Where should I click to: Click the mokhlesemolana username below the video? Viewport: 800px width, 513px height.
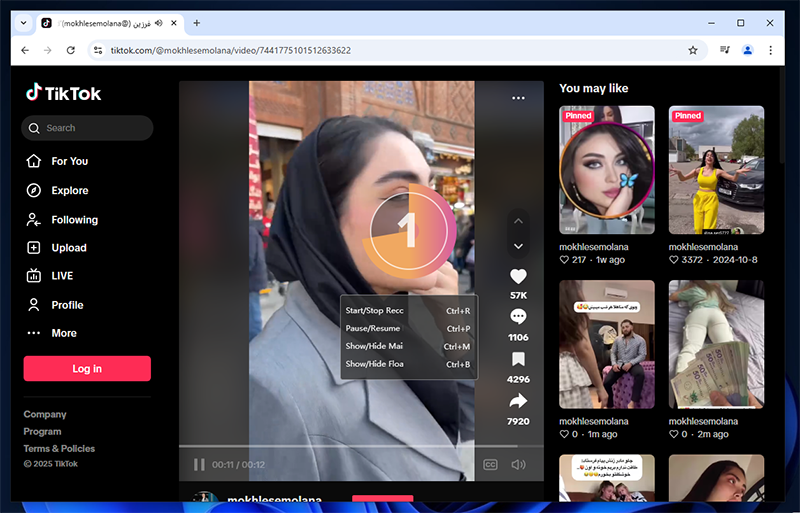point(274,499)
